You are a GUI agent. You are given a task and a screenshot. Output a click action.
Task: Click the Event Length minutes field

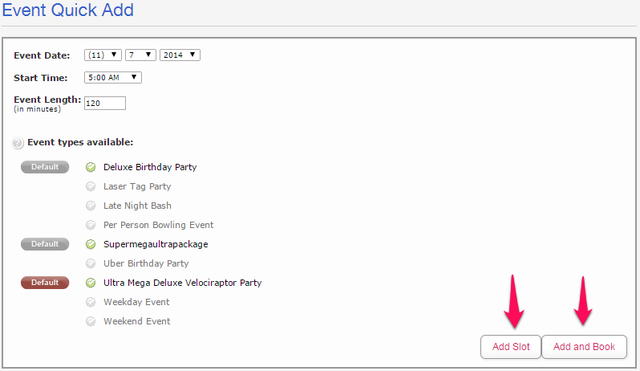point(105,103)
